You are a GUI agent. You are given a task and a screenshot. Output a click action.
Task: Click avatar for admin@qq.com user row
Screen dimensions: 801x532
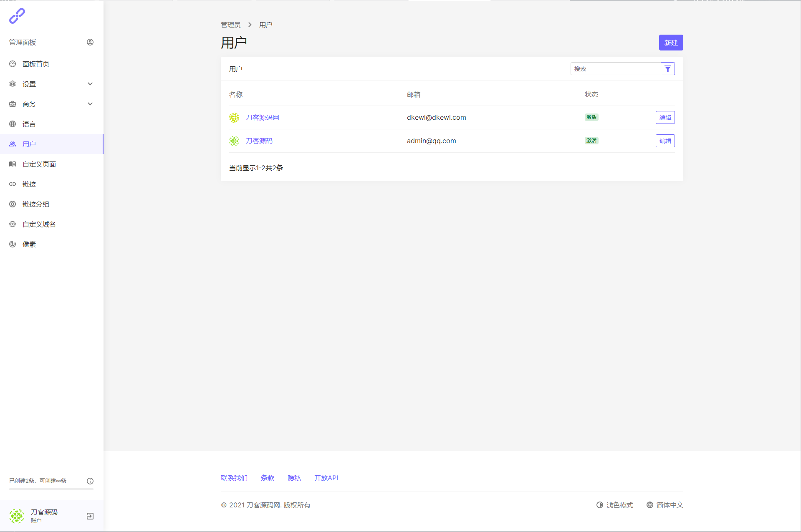coord(234,141)
